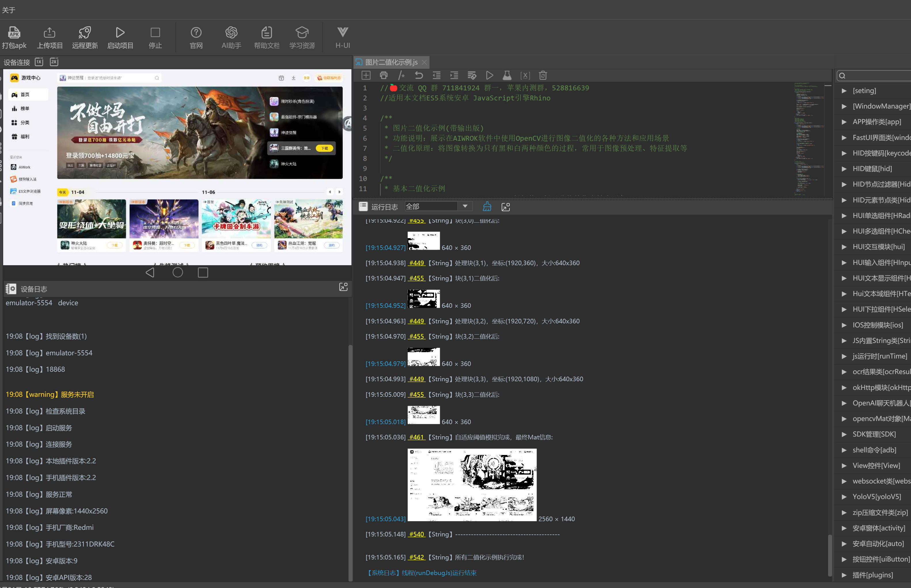Run script with editor play icon
Screen dimensions: 911x588
coord(489,76)
